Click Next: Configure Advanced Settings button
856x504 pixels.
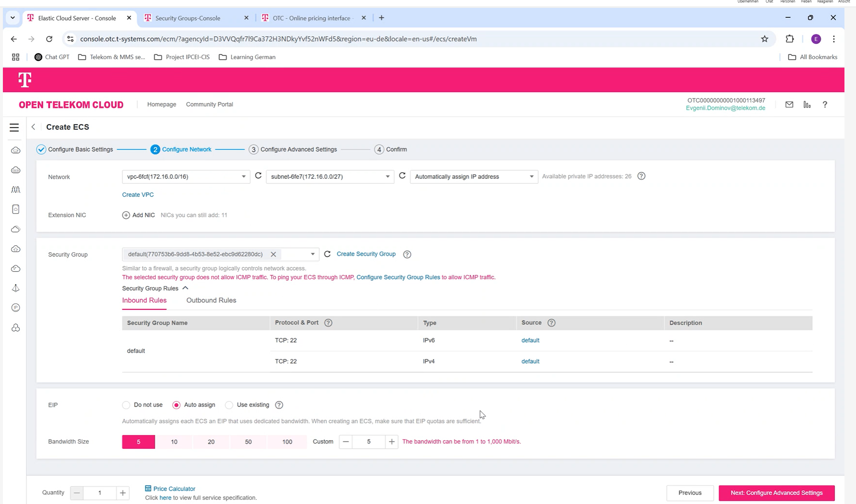(x=776, y=493)
